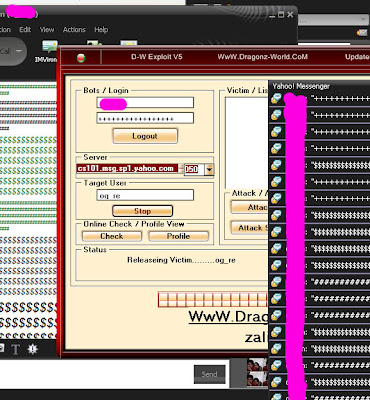Click the upper webcam avatar thumbnail
Screen dimensions: 370x400
257,365
